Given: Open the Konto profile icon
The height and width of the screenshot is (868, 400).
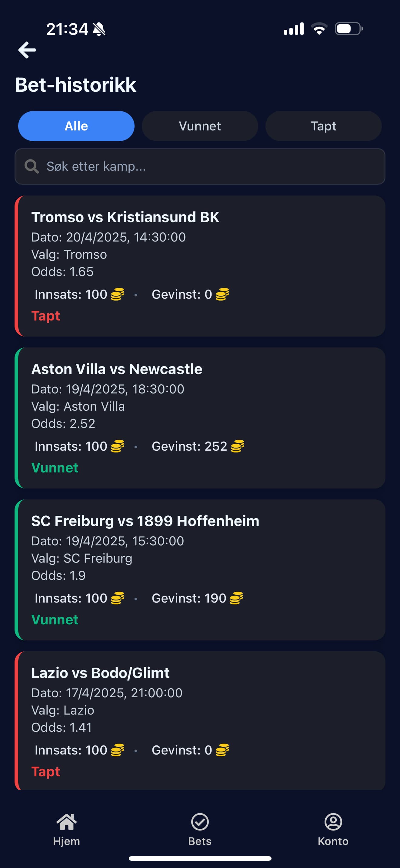Looking at the screenshot, I should tap(333, 822).
